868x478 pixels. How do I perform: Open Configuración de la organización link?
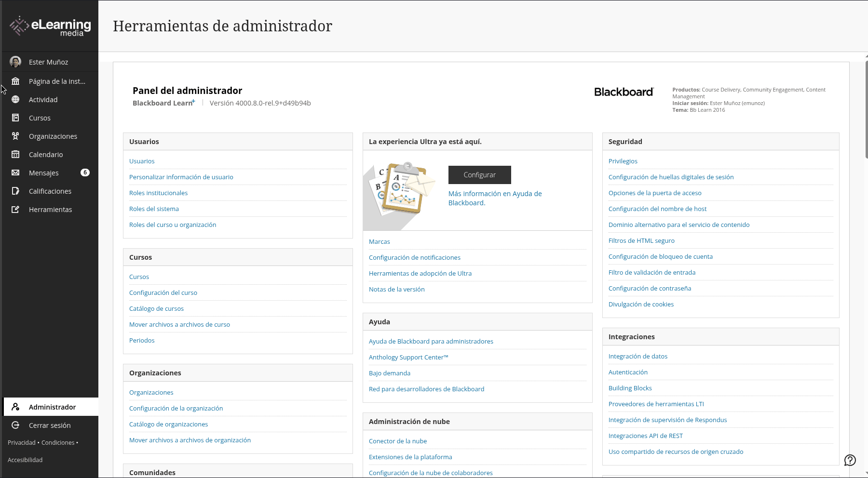click(x=176, y=408)
